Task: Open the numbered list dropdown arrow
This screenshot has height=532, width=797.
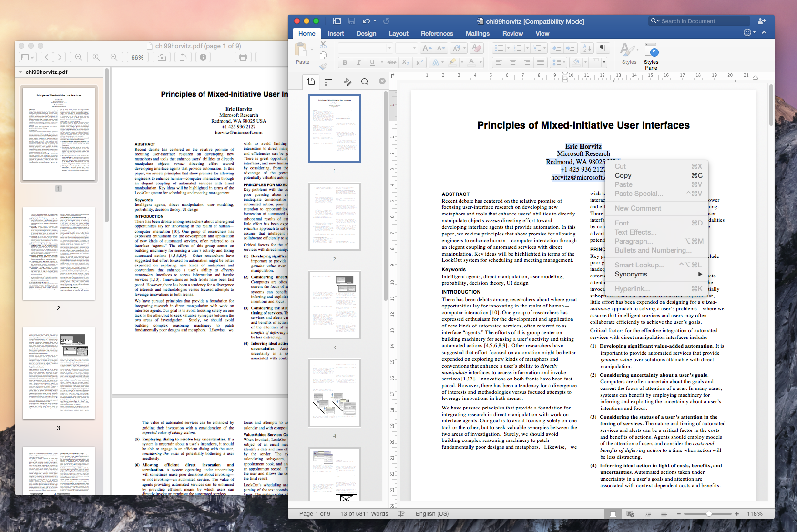Action: coord(527,48)
